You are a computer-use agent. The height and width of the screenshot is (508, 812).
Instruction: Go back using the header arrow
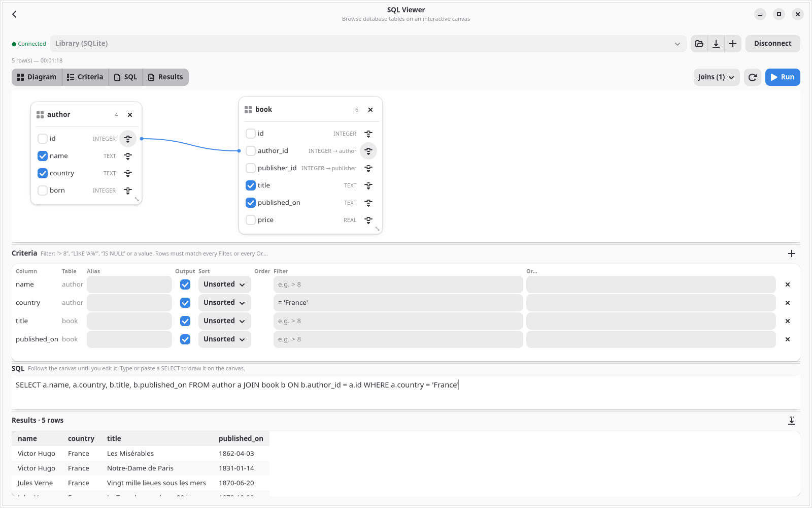pos(14,14)
